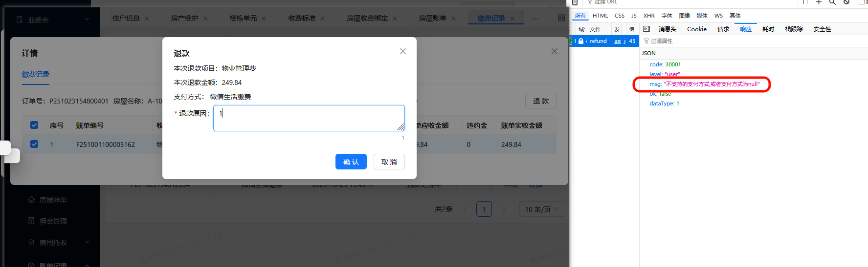Click the 退款 button in details panel
This screenshot has width=868, height=267.
(541, 101)
